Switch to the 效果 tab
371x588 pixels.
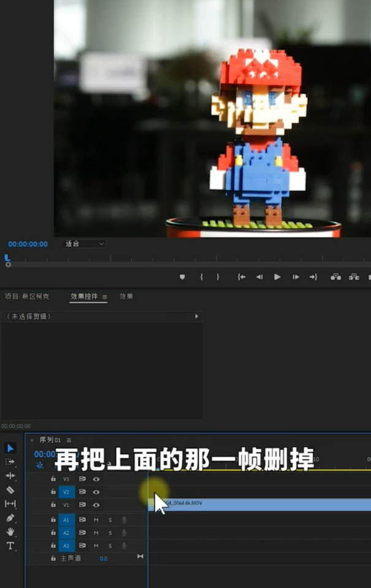coord(126,296)
